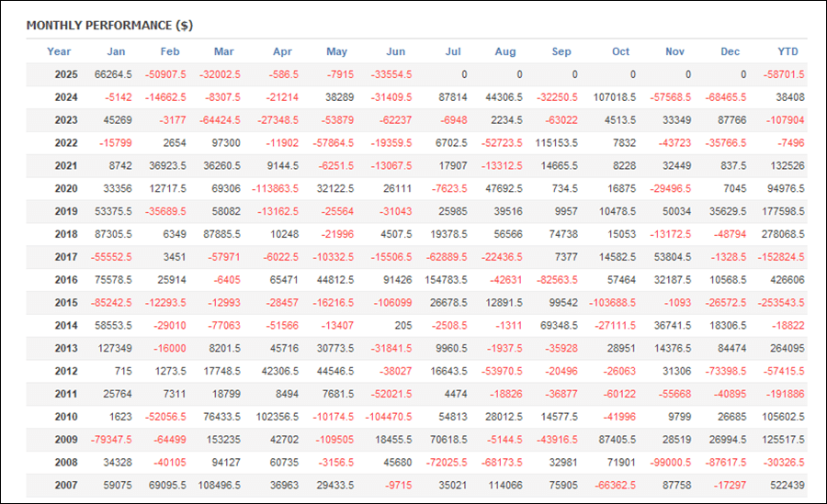The image size is (827, 504).
Task: Click the Monthly Performance ($) title
Action: pyautogui.click(x=109, y=26)
